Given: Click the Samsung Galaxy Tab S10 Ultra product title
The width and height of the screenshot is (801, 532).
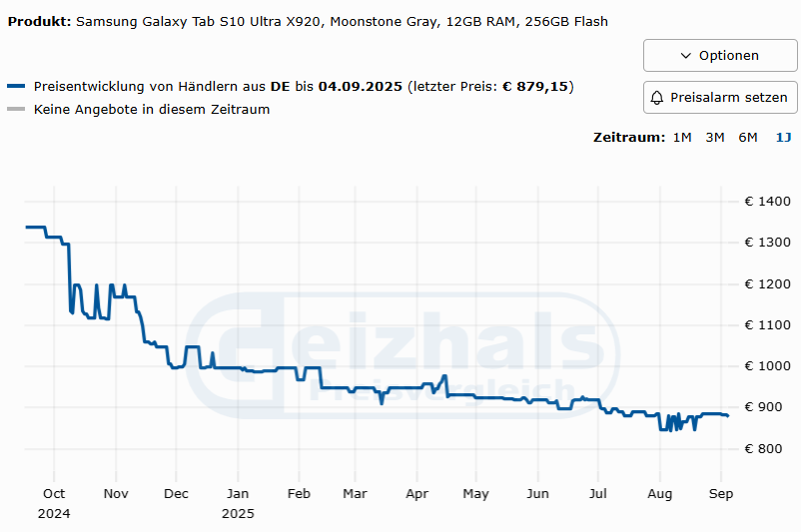Looking at the screenshot, I should [x=342, y=21].
